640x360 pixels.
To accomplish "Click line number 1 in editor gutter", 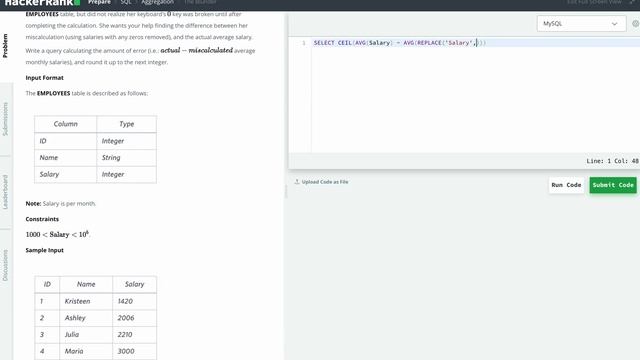I will point(303,43).
